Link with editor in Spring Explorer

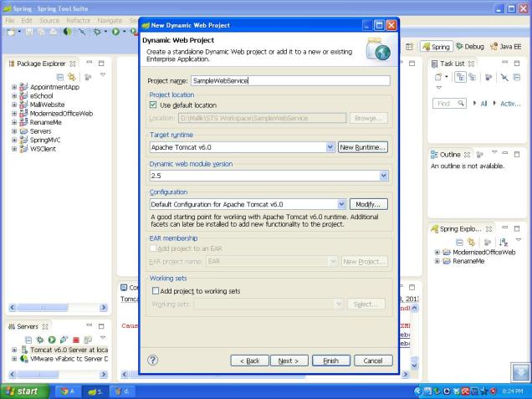[471, 242]
